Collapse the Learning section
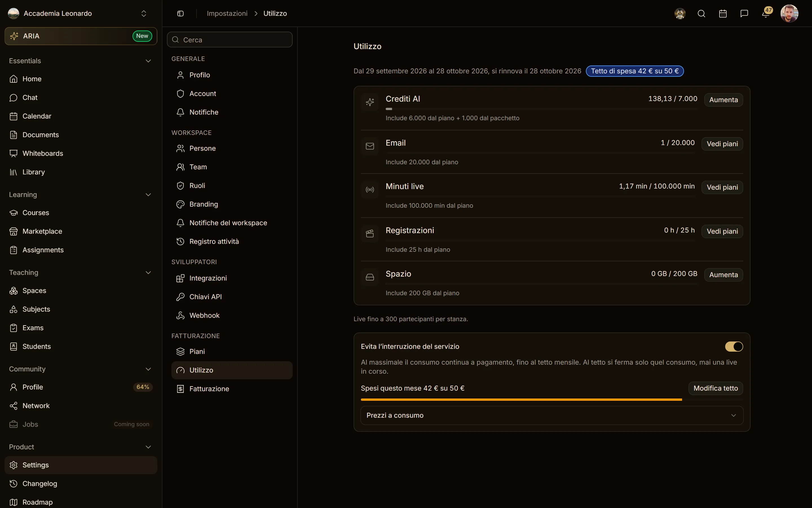The image size is (812, 508). (x=81, y=194)
